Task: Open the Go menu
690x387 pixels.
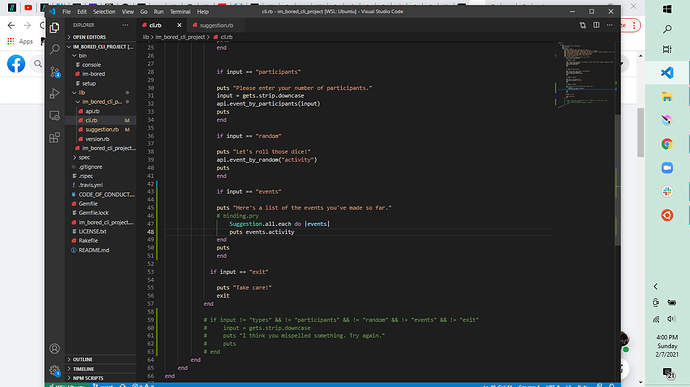Action: point(143,11)
